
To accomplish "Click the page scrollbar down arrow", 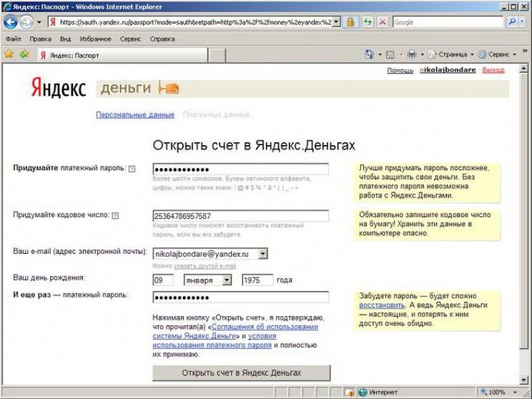I will pyautogui.click(x=524, y=380).
